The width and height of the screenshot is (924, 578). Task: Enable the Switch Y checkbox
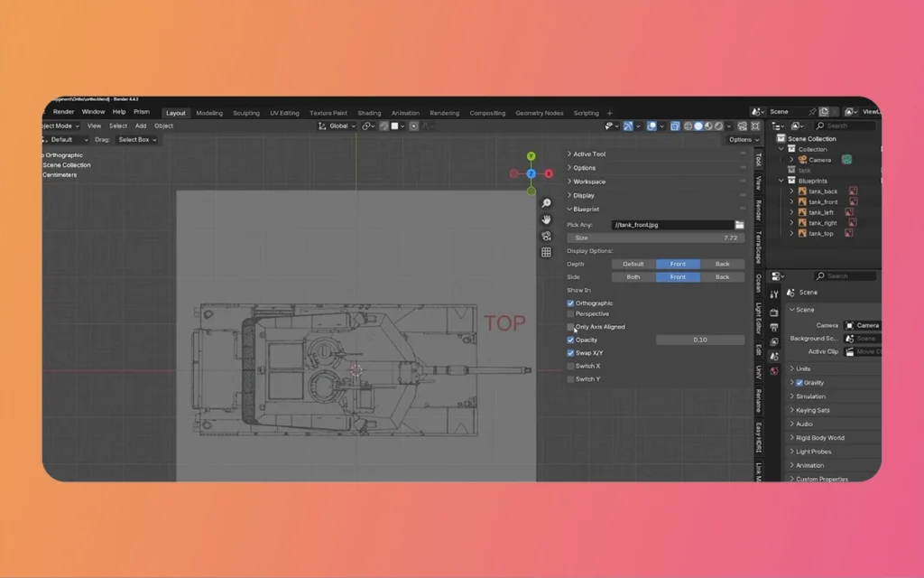[570, 379]
